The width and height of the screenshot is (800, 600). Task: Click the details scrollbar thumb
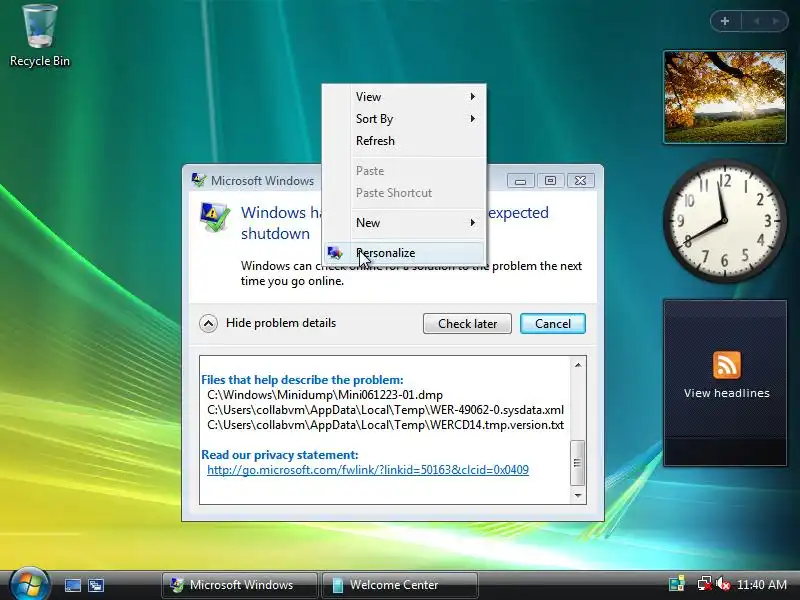point(578,463)
